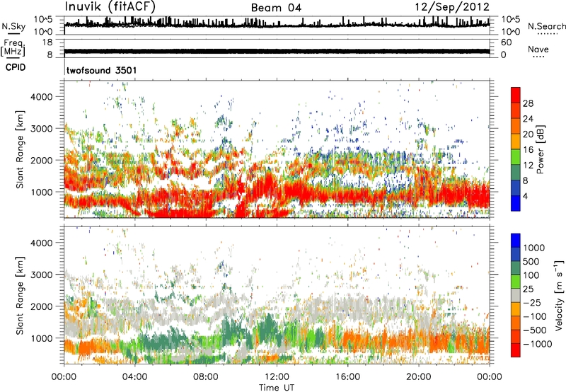Screen dimensions: 566x392
Task: Click the "-500" velocity scale value
Action: (534, 330)
